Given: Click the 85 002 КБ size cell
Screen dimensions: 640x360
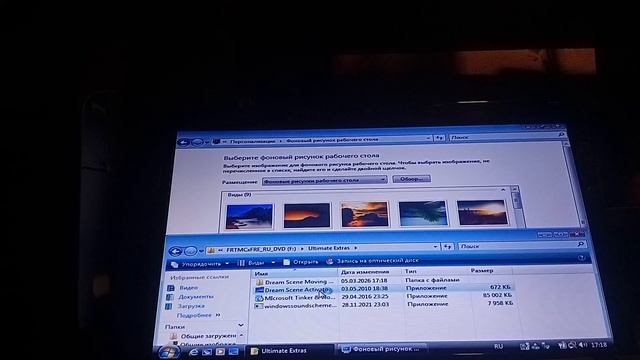Looking at the screenshot, I should click(x=497, y=295).
